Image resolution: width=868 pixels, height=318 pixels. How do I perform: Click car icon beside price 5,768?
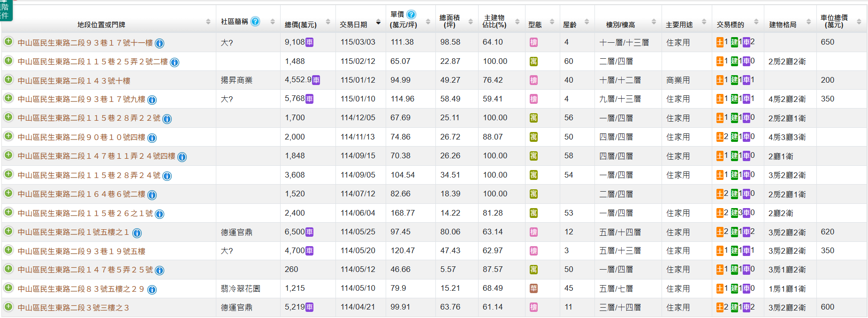click(310, 99)
